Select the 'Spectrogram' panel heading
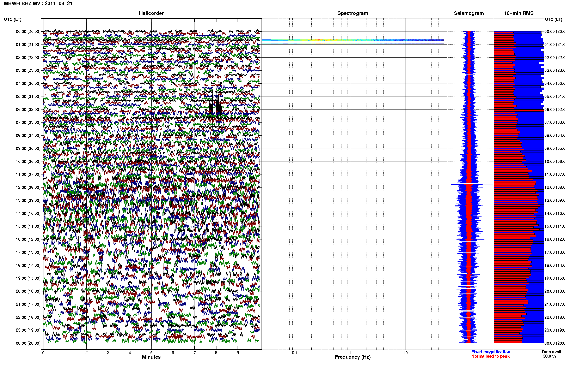Image resolution: width=588 pixels, height=368 pixels. [353, 13]
